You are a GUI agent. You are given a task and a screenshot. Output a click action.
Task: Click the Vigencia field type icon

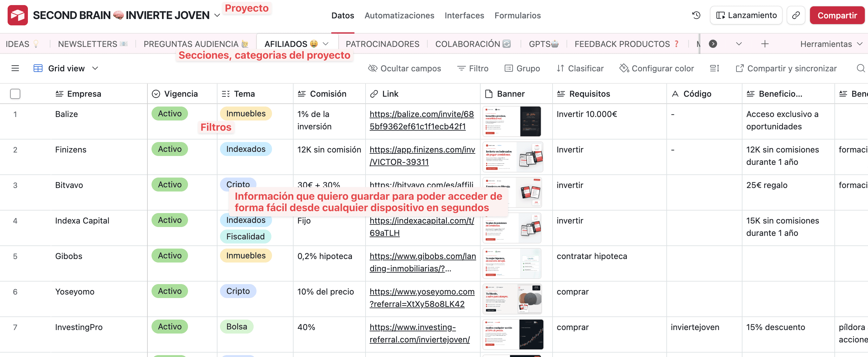pos(156,94)
